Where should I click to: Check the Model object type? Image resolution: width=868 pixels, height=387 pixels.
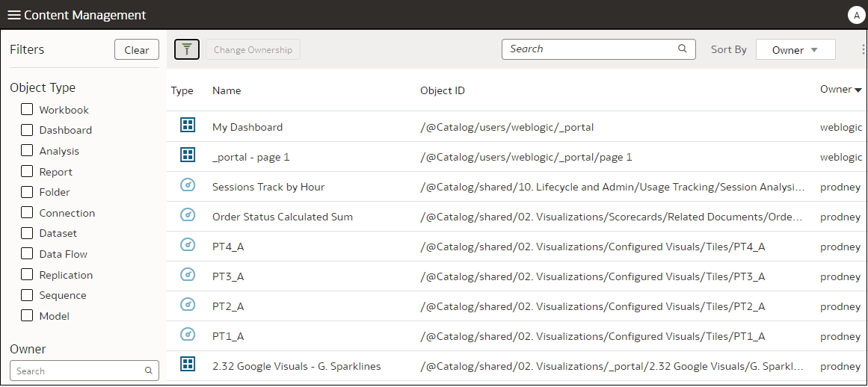point(27,316)
